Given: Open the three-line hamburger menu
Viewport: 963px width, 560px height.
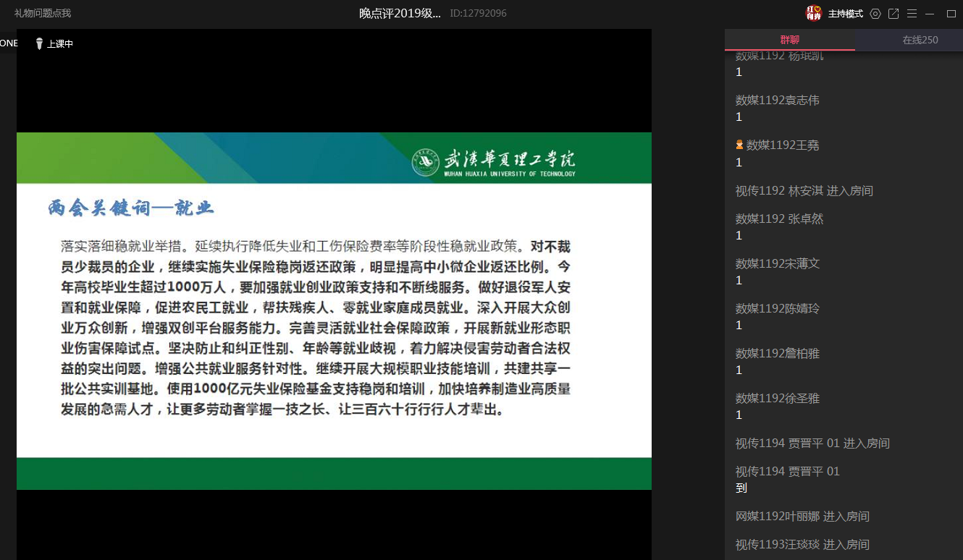Looking at the screenshot, I should click(x=912, y=14).
